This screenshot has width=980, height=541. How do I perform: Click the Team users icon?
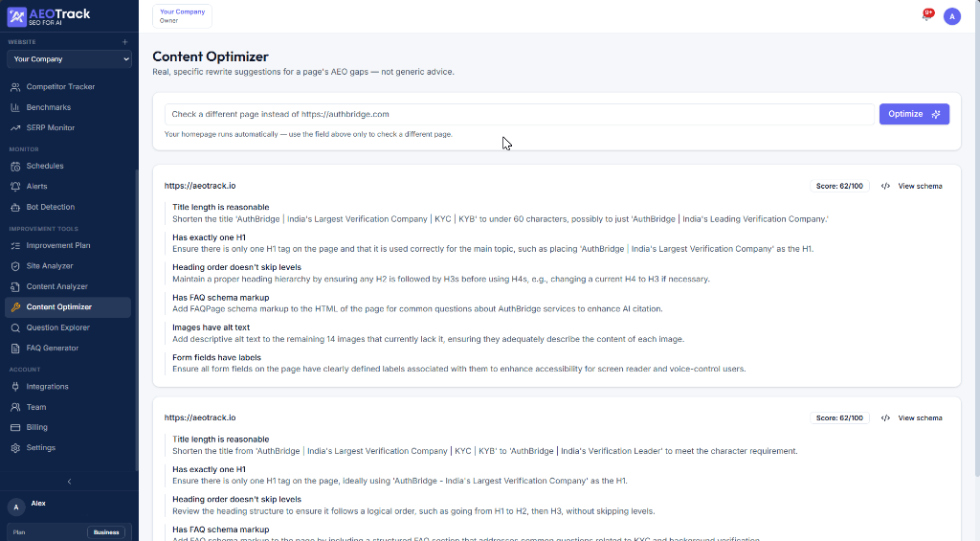pyautogui.click(x=15, y=407)
